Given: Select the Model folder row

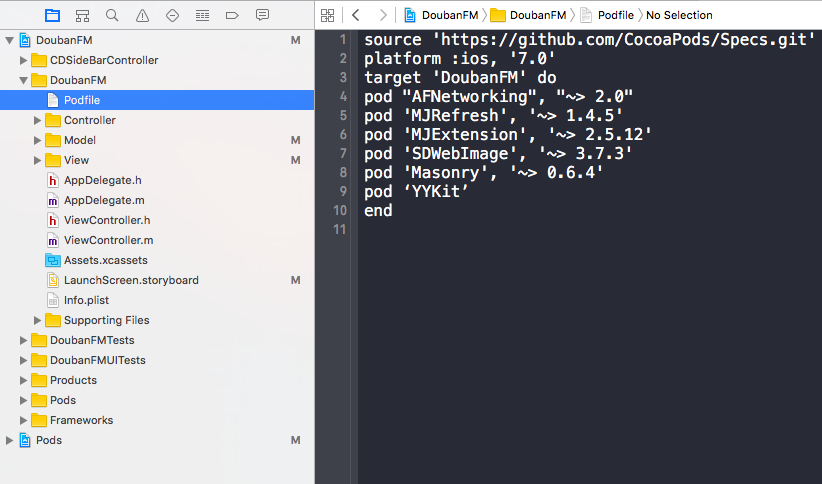Looking at the screenshot, I should click(x=157, y=140).
